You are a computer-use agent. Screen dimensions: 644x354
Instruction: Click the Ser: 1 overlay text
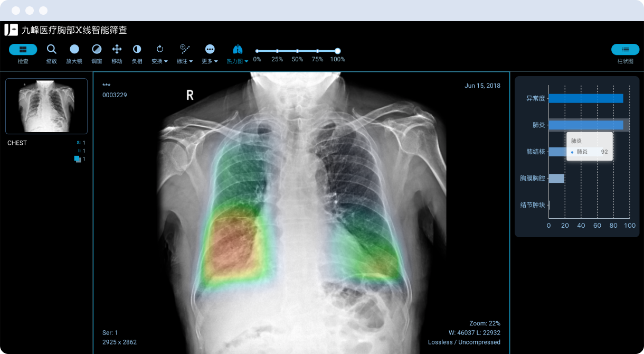point(110,333)
